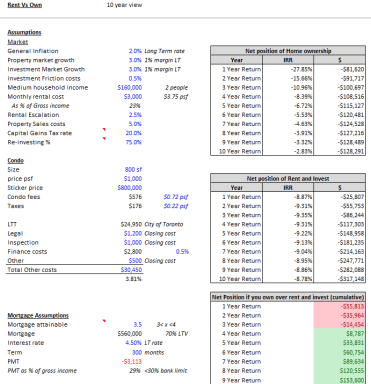The height and width of the screenshot is (384, 371).
Task: Select General Inflation value 2.0%
Action: (x=135, y=51)
